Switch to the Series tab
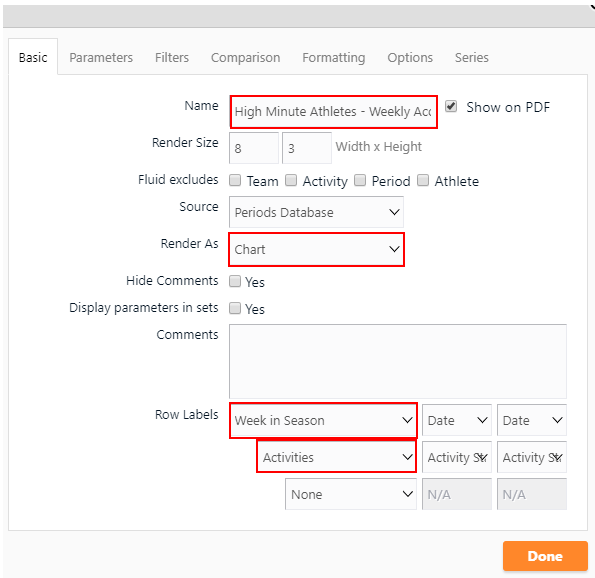Viewport: 595px width, 578px height. pos(472,58)
